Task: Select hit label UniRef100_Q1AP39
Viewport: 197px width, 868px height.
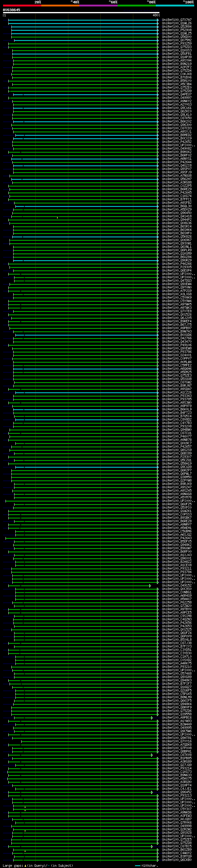Action: 177,57
